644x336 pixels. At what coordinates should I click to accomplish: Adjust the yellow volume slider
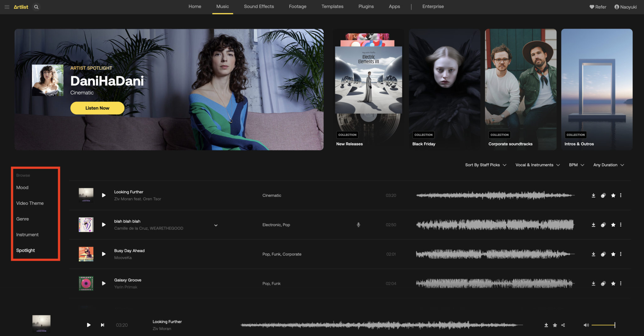(603, 325)
